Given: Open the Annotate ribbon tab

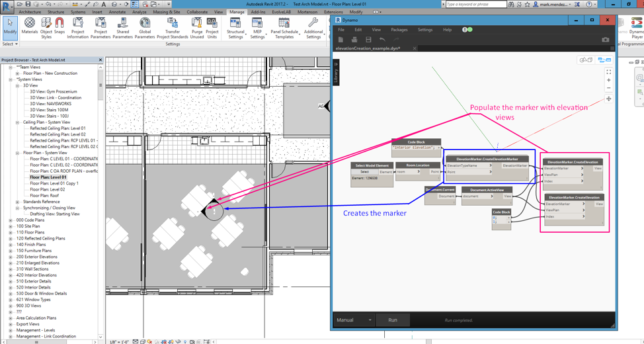Looking at the screenshot, I should [x=117, y=13].
